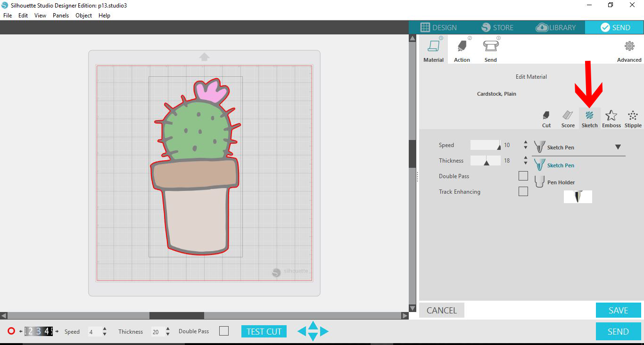Open Advanced settings gear

click(x=629, y=46)
